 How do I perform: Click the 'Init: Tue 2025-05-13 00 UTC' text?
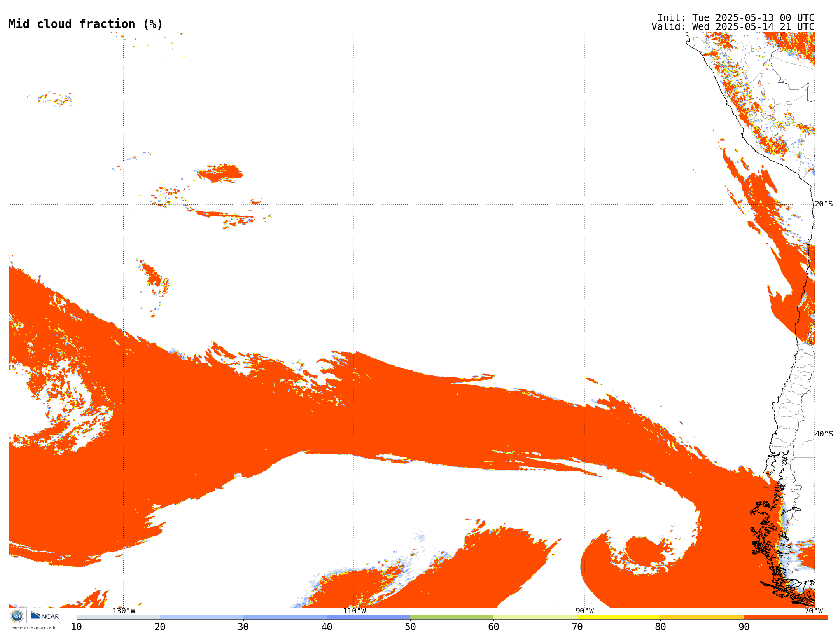pos(736,18)
